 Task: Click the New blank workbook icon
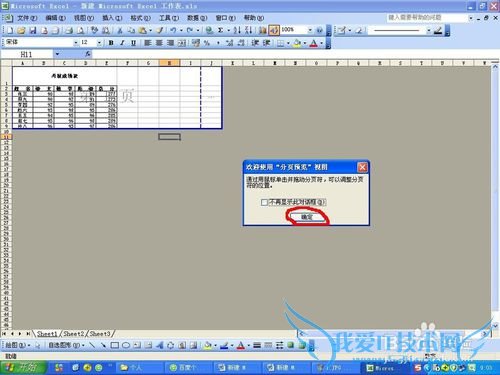point(10,31)
